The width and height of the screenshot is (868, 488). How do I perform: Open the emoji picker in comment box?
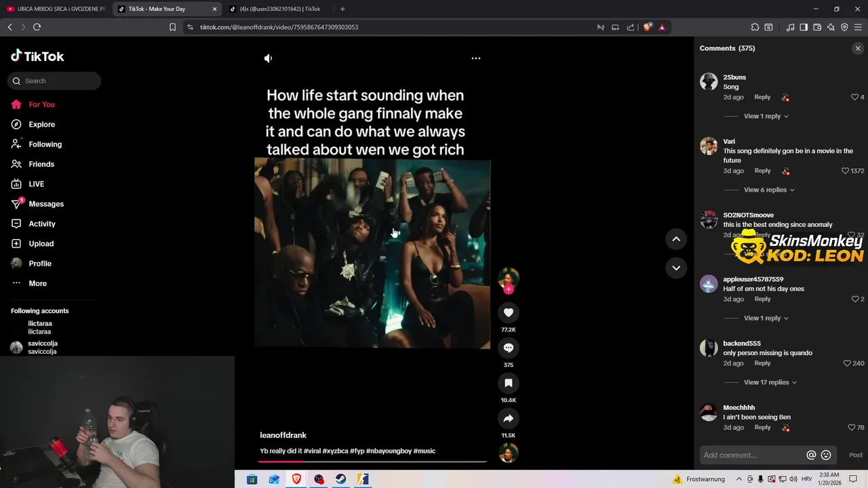[826, 455]
